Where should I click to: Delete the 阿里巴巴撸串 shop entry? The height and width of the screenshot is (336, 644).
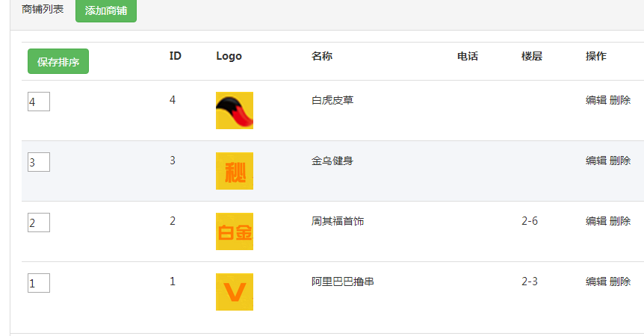coord(620,281)
